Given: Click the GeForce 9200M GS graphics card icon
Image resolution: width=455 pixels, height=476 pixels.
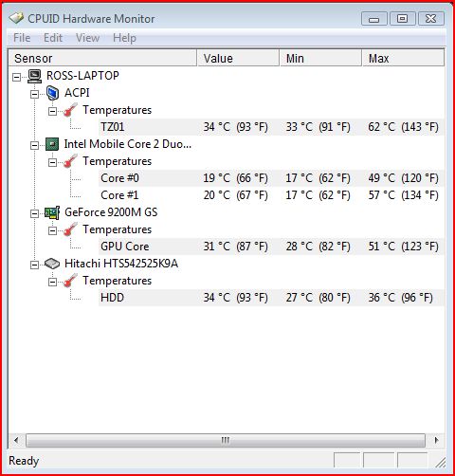Looking at the screenshot, I should (x=52, y=212).
